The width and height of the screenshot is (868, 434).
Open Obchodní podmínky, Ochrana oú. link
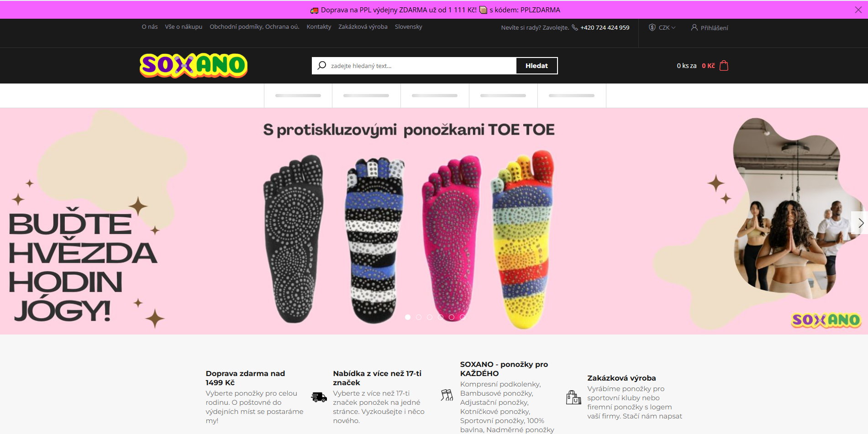pyautogui.click(x=254, y=26)
